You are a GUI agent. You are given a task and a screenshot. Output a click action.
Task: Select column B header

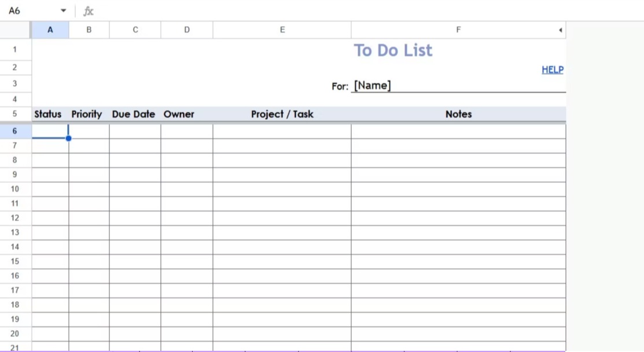(89, 30)
